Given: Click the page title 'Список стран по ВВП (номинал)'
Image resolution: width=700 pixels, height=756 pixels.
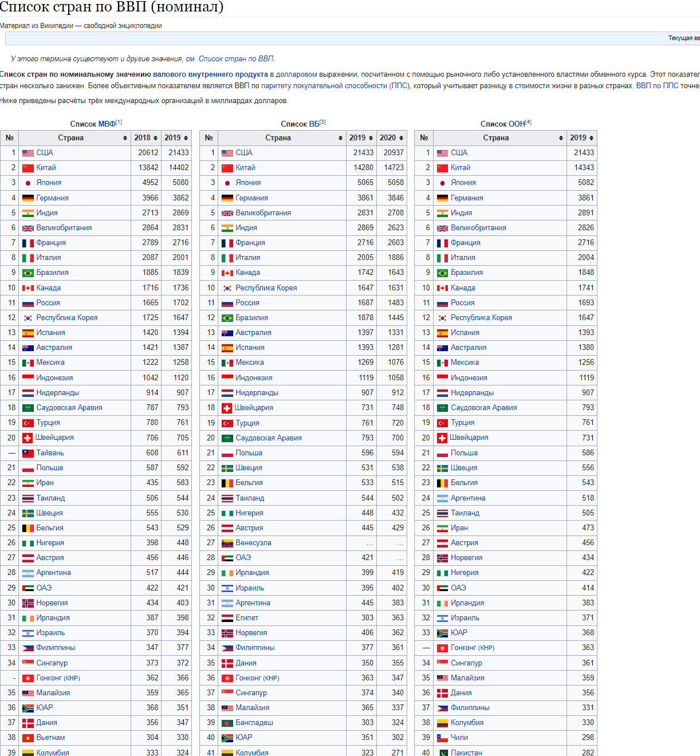Looking at the screenshot, I should coord(112,7).
